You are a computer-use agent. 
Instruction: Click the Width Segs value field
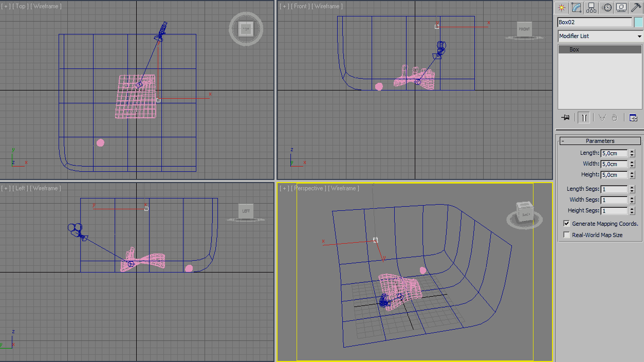coord(614,200)
